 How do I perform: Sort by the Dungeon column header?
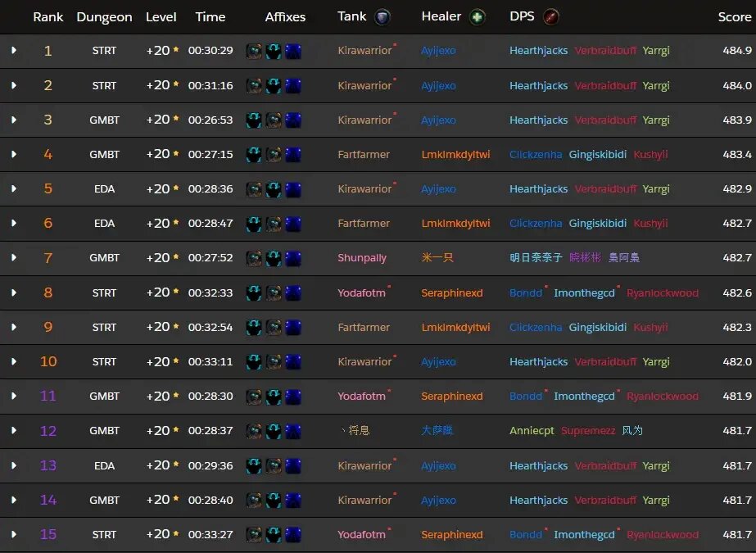pyautogui.click(x=104, y=17)
